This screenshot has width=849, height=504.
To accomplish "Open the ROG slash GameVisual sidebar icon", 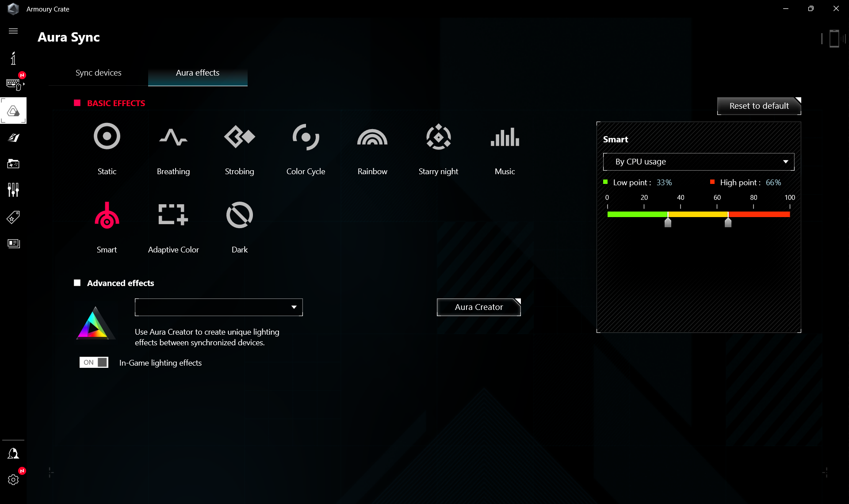I will [13, 137].
